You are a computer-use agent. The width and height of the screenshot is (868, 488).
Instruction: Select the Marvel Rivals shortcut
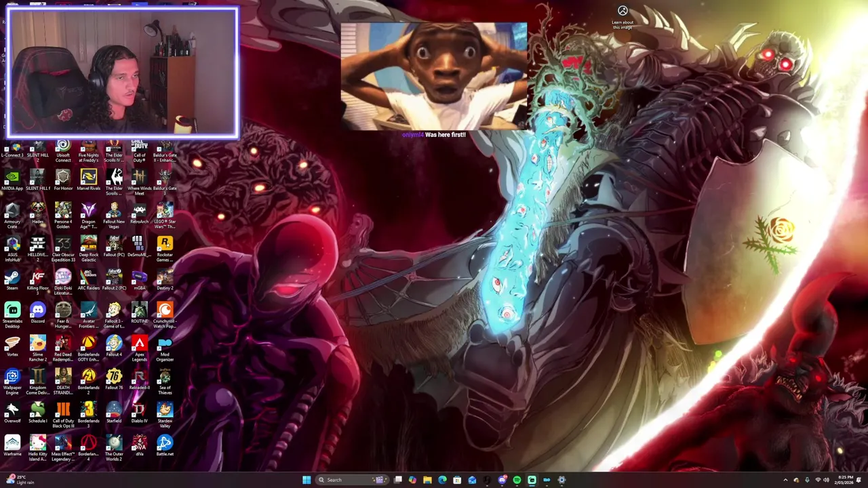pyautogui.click(x=88, y=181)
